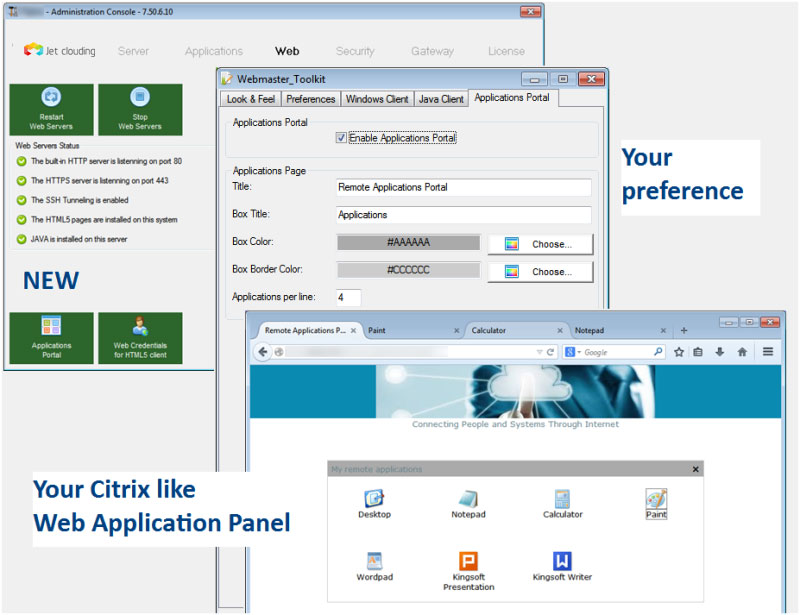Open Web Credentials for HTML5 client

[141, 338]
